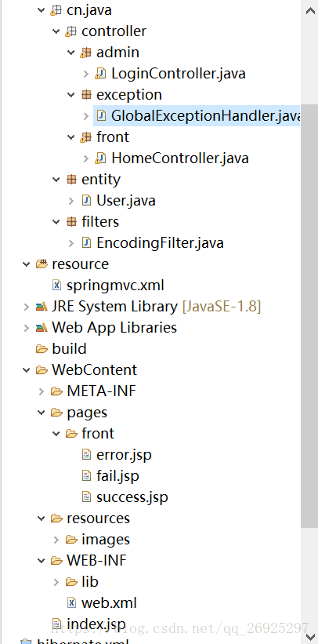This screenshot has width=318, height=644.
Task: Expand the JRE System Library node
Action: coord(27,307)
